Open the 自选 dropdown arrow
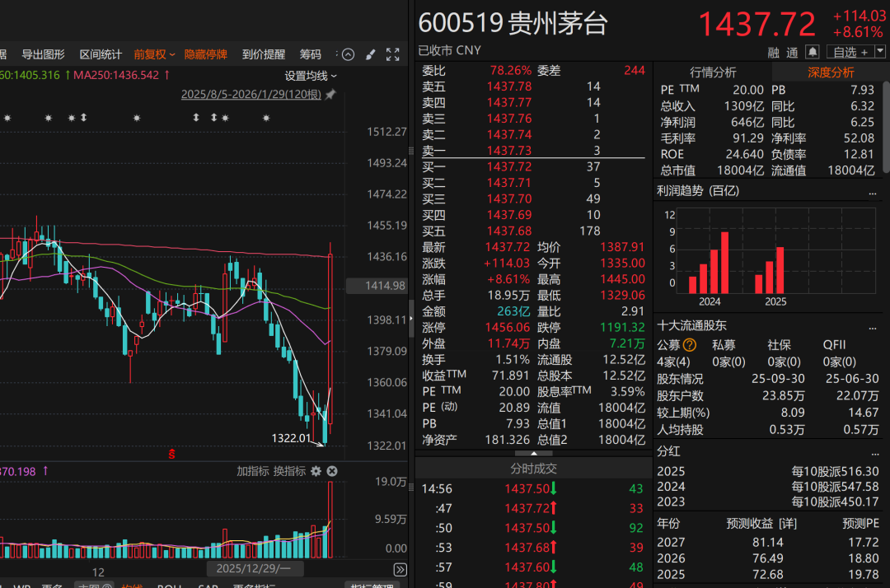 880,52
